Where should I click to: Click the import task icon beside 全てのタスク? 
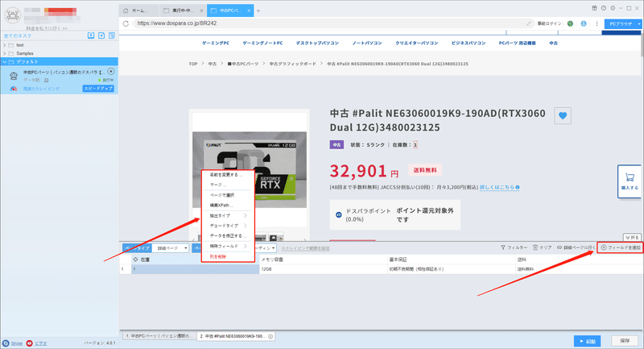pyautogui.click(x=91, y=35)
